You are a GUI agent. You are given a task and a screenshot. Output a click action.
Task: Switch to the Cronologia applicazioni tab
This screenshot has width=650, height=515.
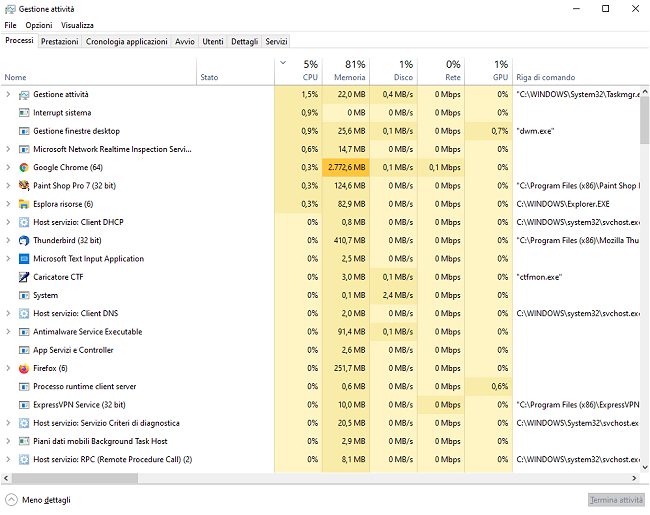(126, 41)
